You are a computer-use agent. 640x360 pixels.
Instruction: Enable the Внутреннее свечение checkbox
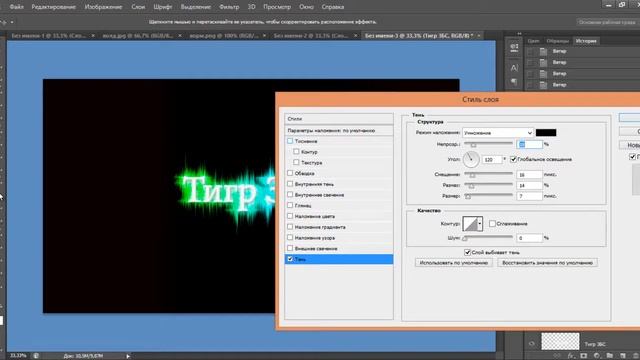point(290,195)
